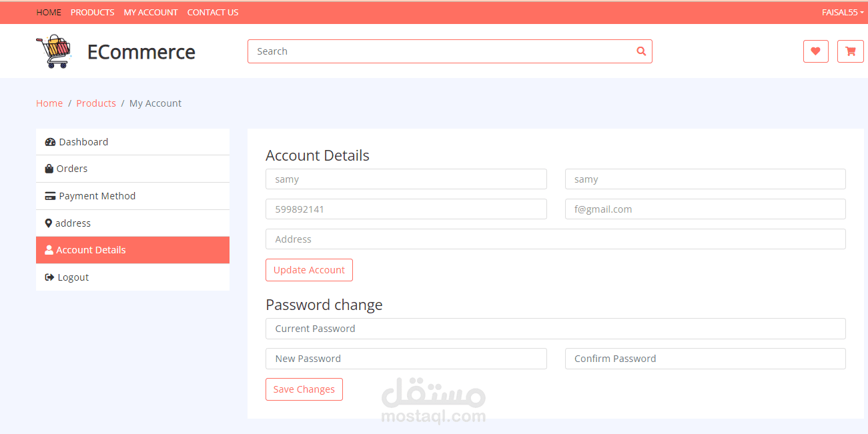Select Logout in the sidebar
The width and height of the screenshot is (868, 434).
[x=133, y=277]
